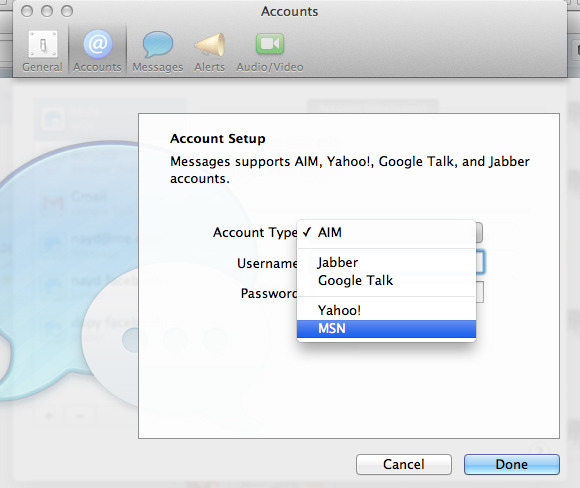Choose Yahoo! from account type menu
Screen dimensions: 580x488
[x=386, y=310]
